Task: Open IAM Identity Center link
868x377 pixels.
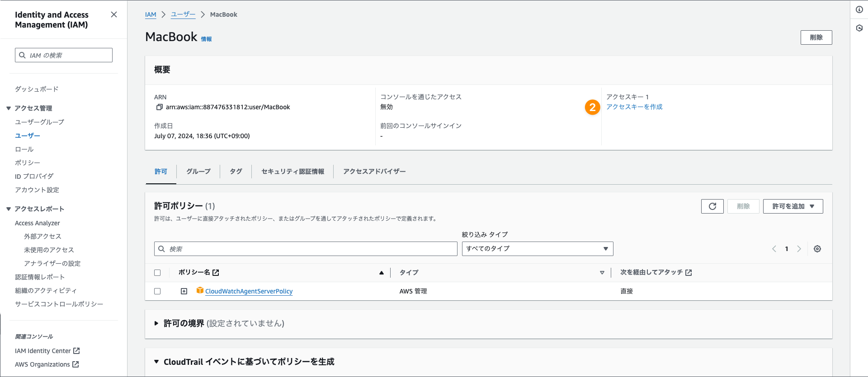Action: (43, 351)
